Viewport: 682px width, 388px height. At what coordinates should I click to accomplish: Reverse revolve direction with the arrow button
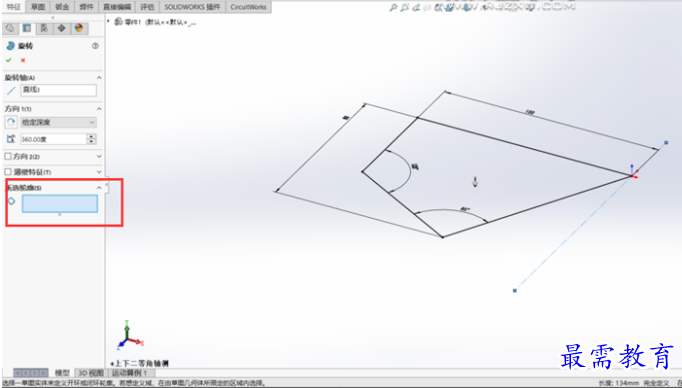click(11, 122)
